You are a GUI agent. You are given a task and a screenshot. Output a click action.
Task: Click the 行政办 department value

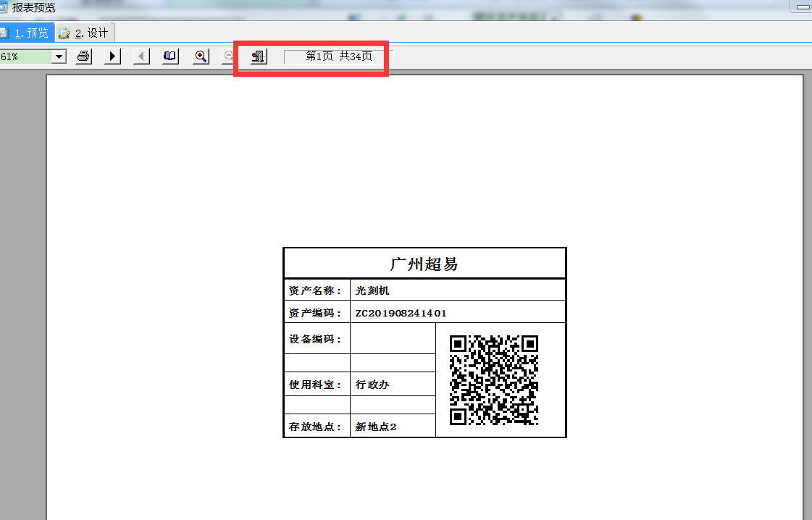(x=372, y=385)
